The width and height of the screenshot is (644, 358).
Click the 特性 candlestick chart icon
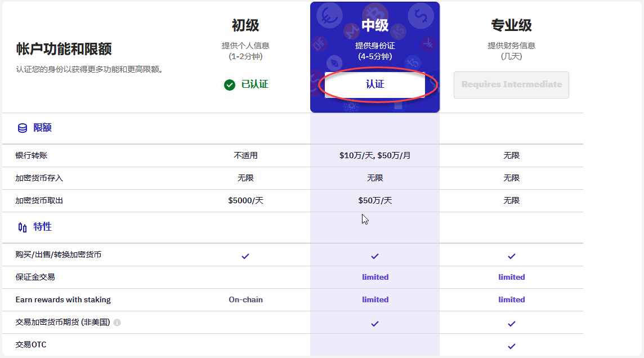pyautogui.click(x=23, y=227)
